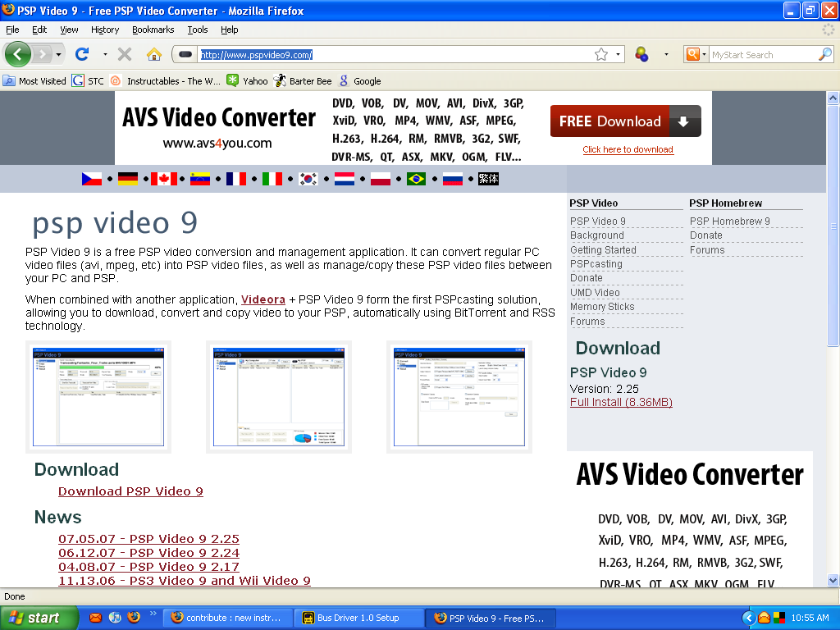Go to the Home page icon
The height and width of the screenshot is (630, 840).
click(153, 54)
